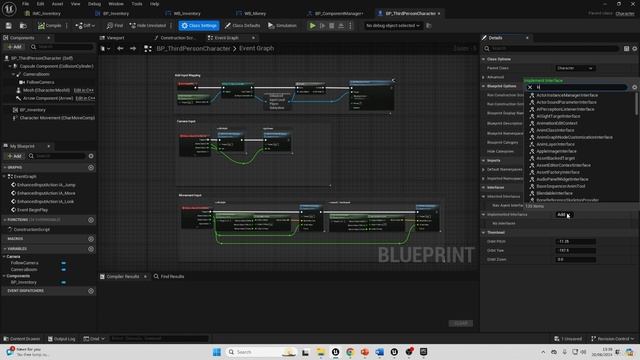Open the Diff dropdown in toolbar
Screen dimensions: 640x360
(x=85, y=25)
